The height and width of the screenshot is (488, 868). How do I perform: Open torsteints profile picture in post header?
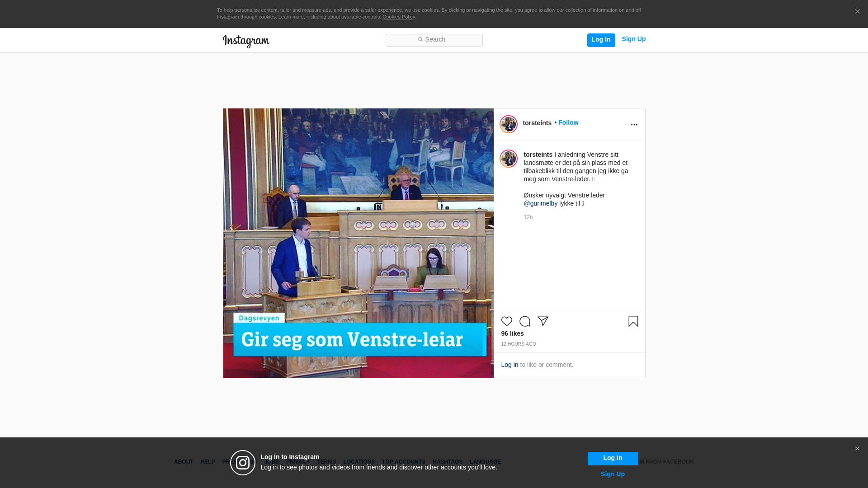pos(508,124)
